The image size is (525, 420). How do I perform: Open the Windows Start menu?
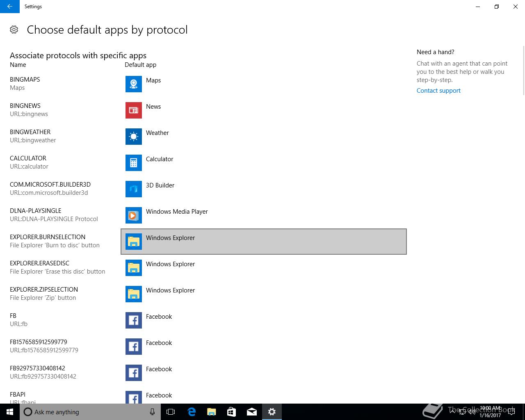coord(10,412)
